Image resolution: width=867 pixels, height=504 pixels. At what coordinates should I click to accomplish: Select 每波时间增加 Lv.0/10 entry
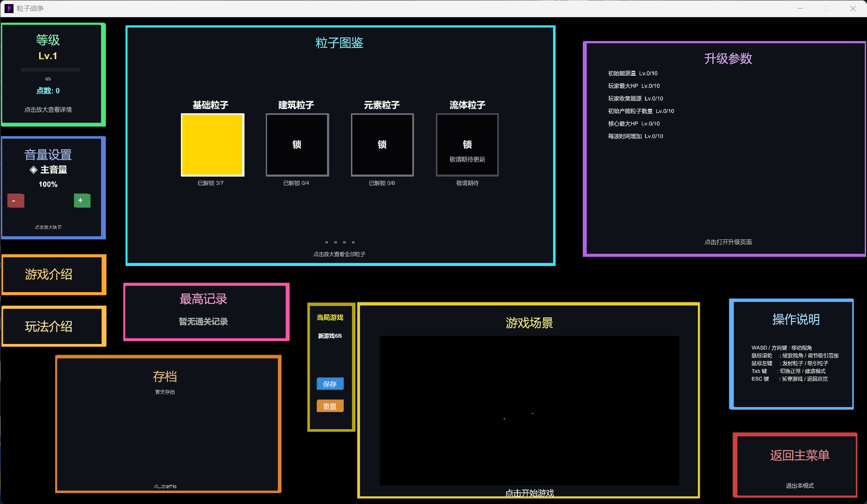635,136
